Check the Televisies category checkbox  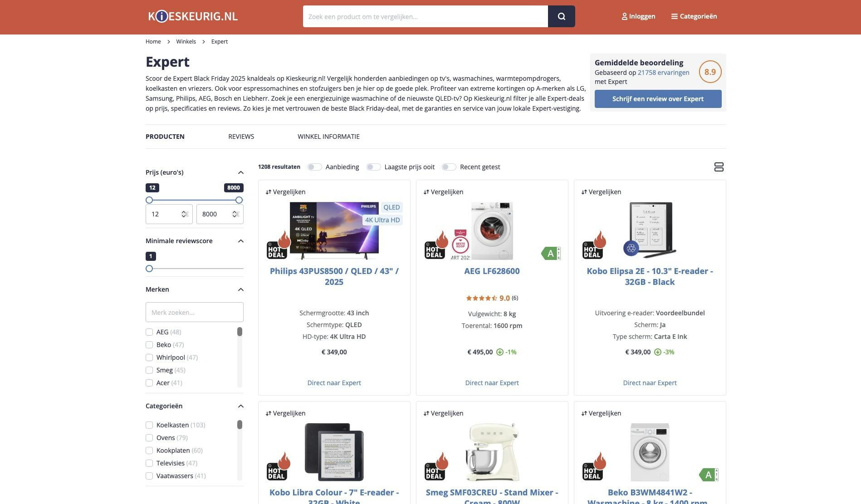click(x=149, y=463)
